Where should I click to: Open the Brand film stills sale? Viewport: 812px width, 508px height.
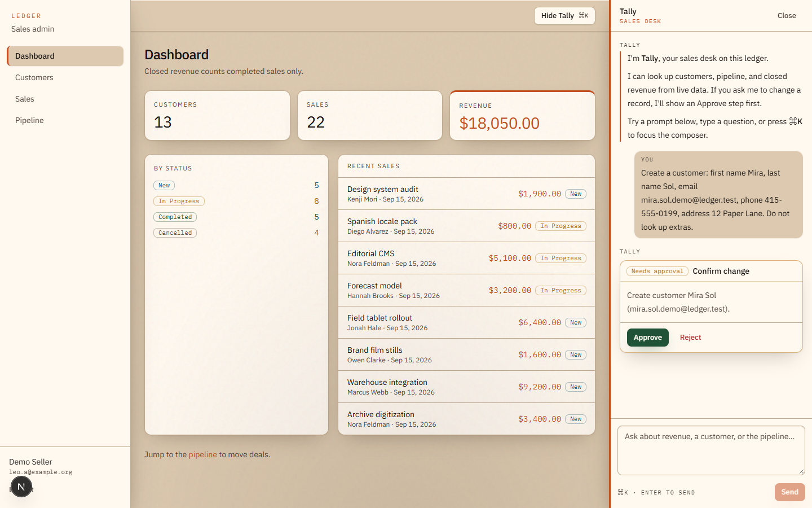(x=466, y=354)
